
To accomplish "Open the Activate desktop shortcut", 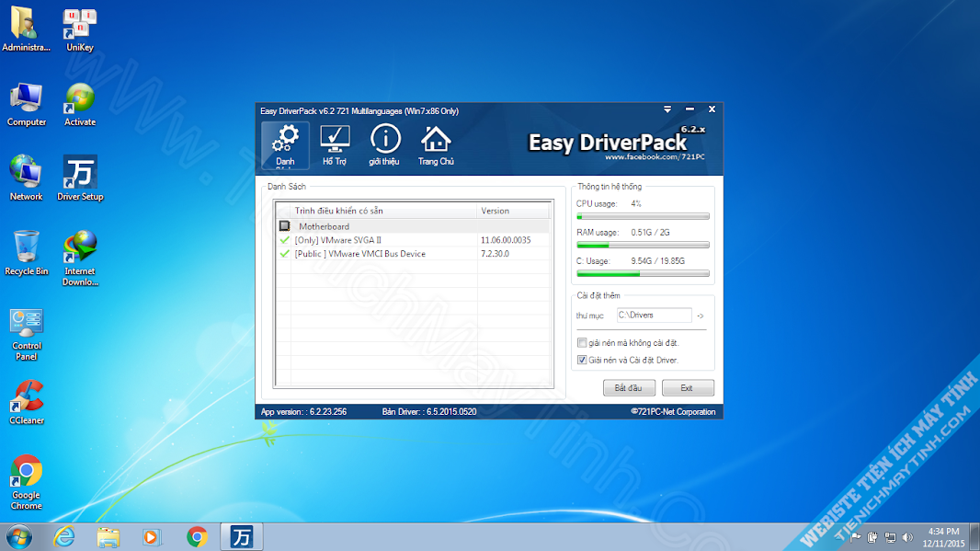I will point(80,105).
